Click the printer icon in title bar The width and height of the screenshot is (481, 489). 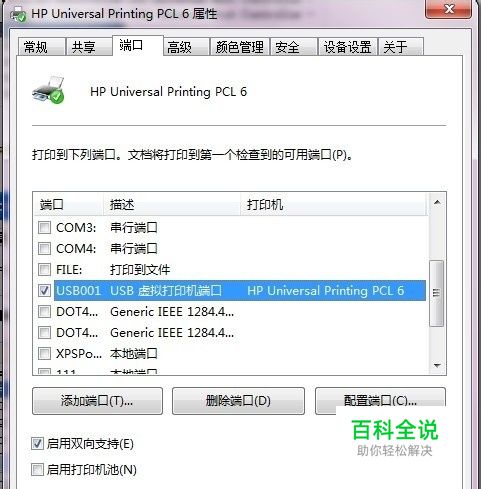tap(19, 15)
